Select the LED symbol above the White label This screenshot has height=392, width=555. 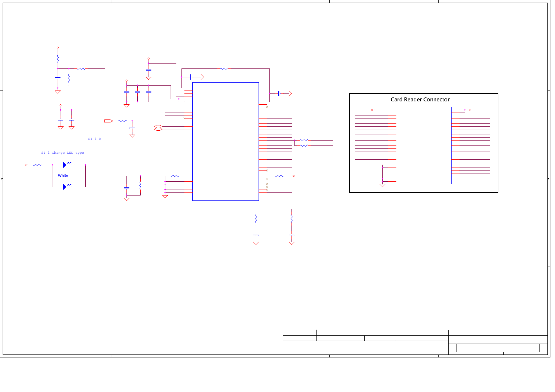click(67, 165)
